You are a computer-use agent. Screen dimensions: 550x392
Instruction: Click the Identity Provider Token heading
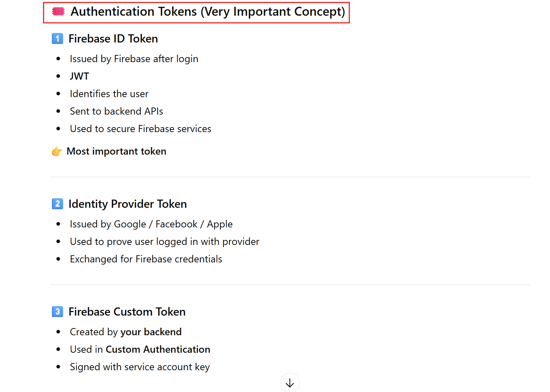click(127, 204)
